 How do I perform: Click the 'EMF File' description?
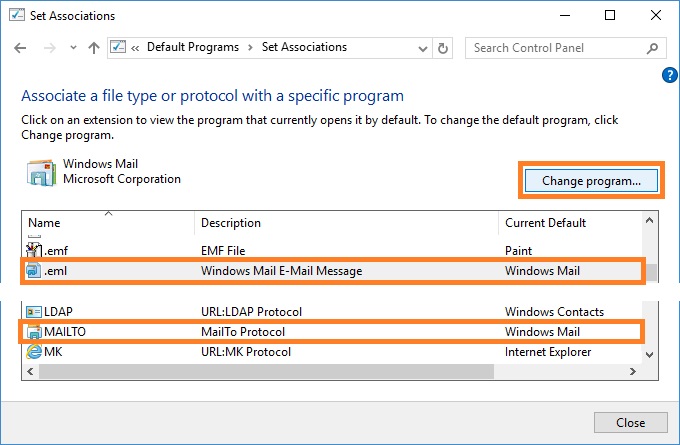[x=223, y=251]
